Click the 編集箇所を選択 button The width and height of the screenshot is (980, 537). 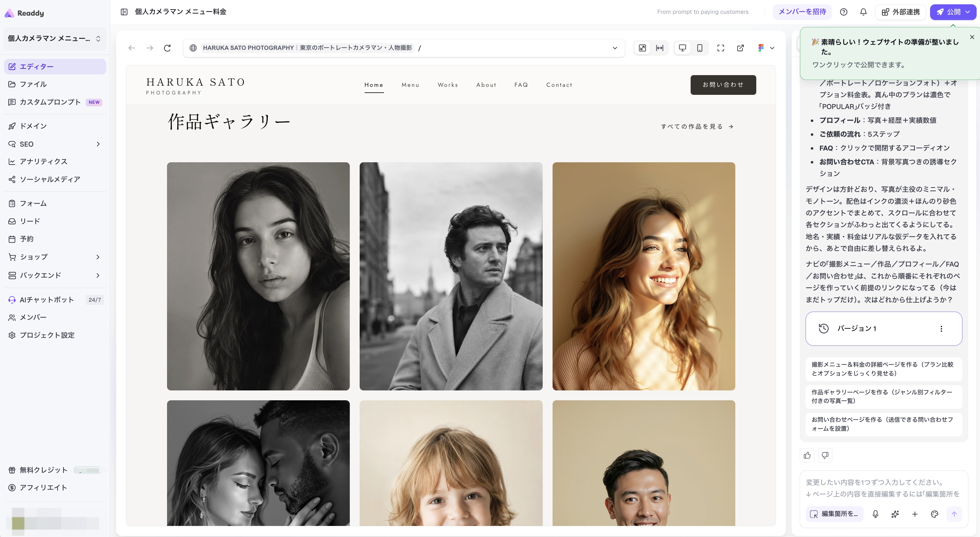(x=834, y=514)
